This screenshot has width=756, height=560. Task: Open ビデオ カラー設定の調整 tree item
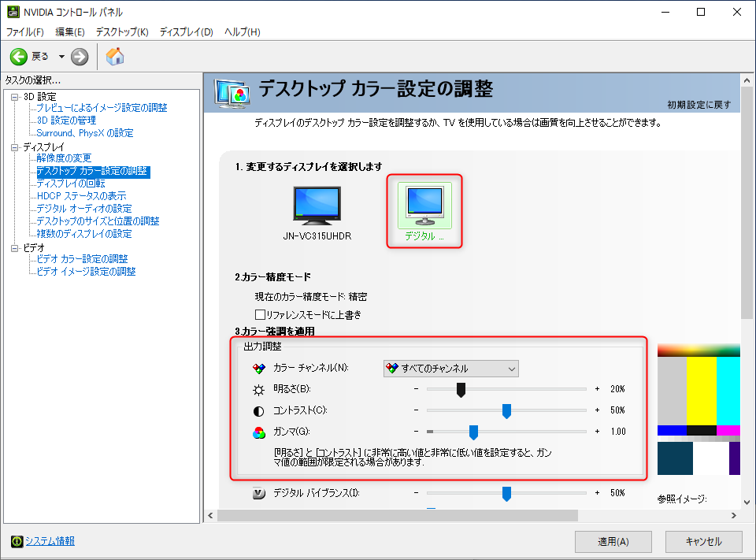pos(83,258)
